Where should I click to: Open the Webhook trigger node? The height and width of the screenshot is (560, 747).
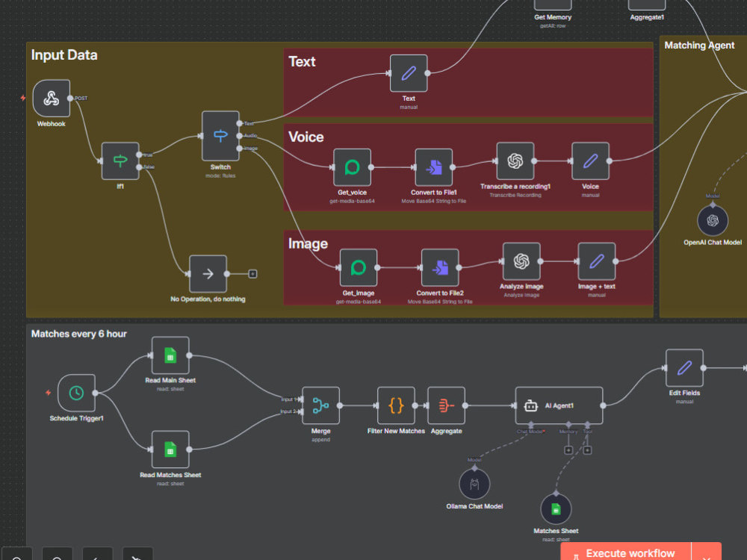point(52,98)
